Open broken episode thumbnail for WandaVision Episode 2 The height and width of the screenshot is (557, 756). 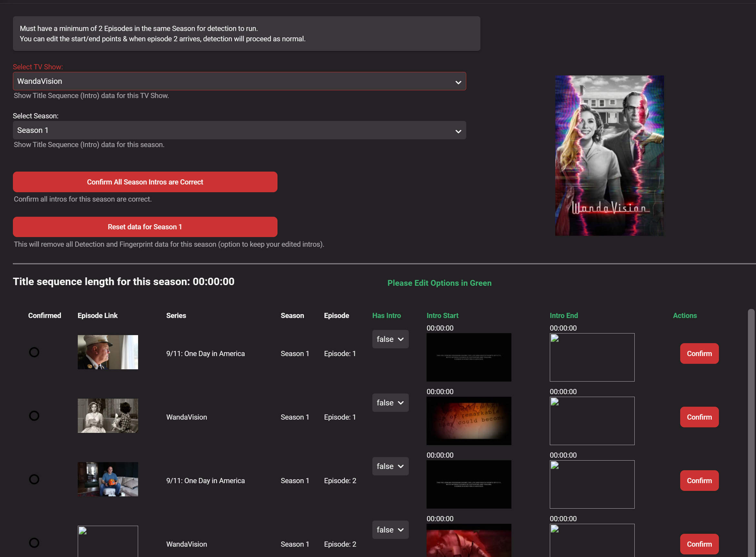click(x=108, y=542)
